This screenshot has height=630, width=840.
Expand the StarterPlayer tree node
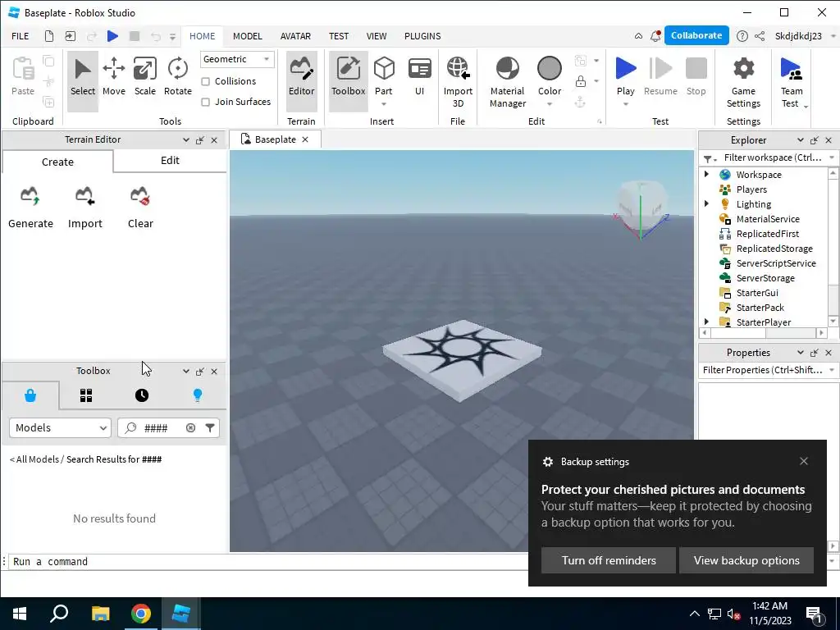pyautogui.click(x=706, y=322)
